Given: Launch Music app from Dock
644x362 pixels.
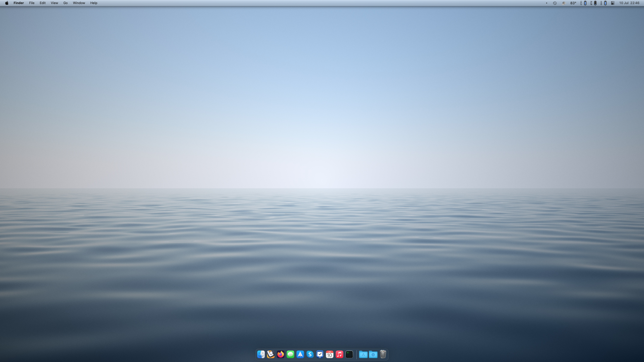Looking at the screenshot, I should [x=339, y=354].
